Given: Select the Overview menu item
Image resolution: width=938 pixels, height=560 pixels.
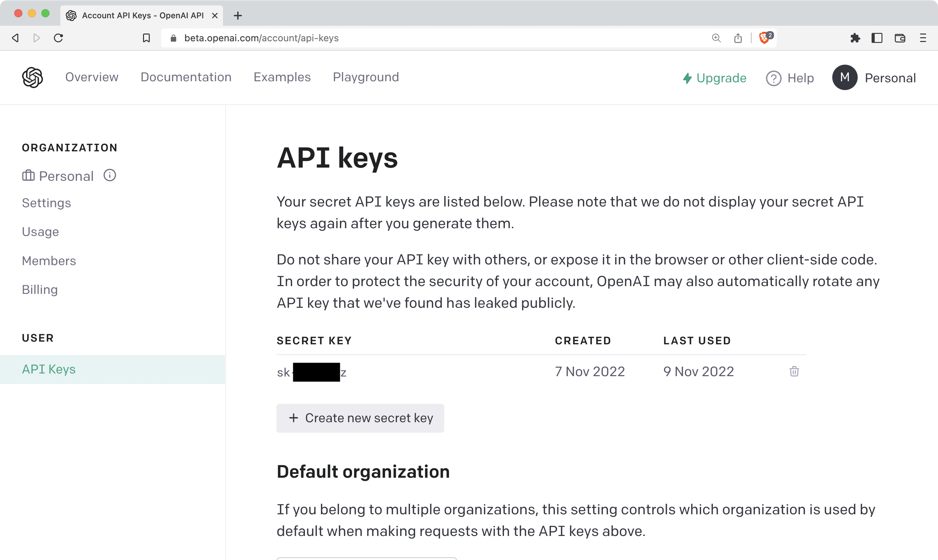Looking at the screenshot, I should pyautogui.click(x=91, y=77).
